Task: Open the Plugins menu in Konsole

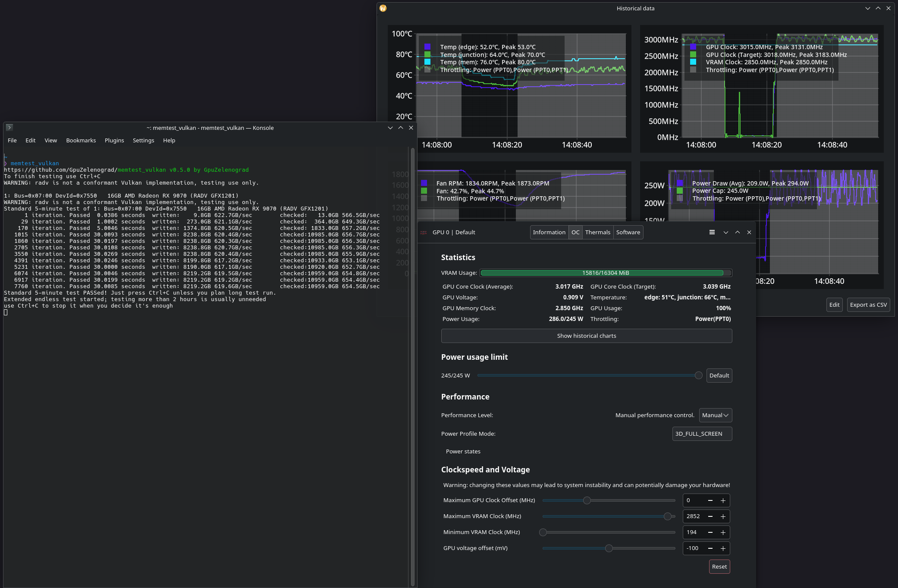Action: 114,141
